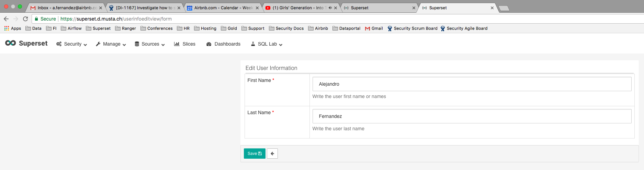Close the active Superset tab
The image size is (644, 170).
(x=492, y=8)
